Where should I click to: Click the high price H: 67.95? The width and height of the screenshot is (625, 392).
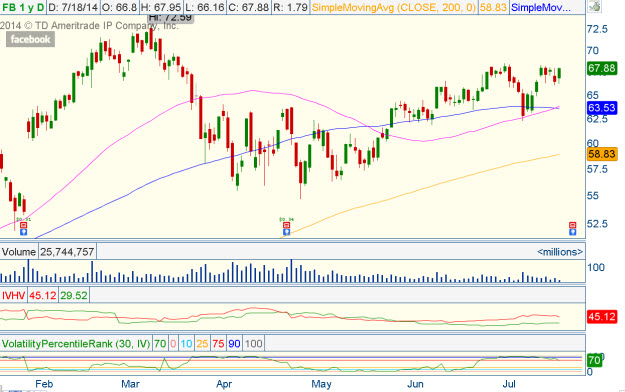tap(162, 7)
